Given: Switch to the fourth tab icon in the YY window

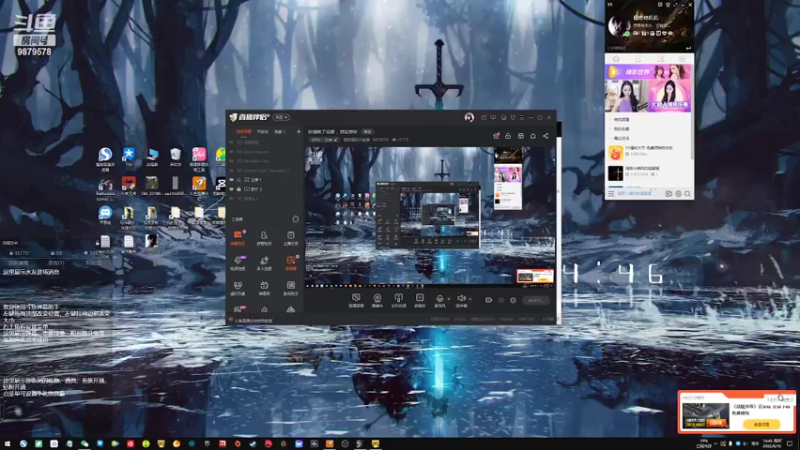Looking at the screenshot, I should tap(682, 59).
